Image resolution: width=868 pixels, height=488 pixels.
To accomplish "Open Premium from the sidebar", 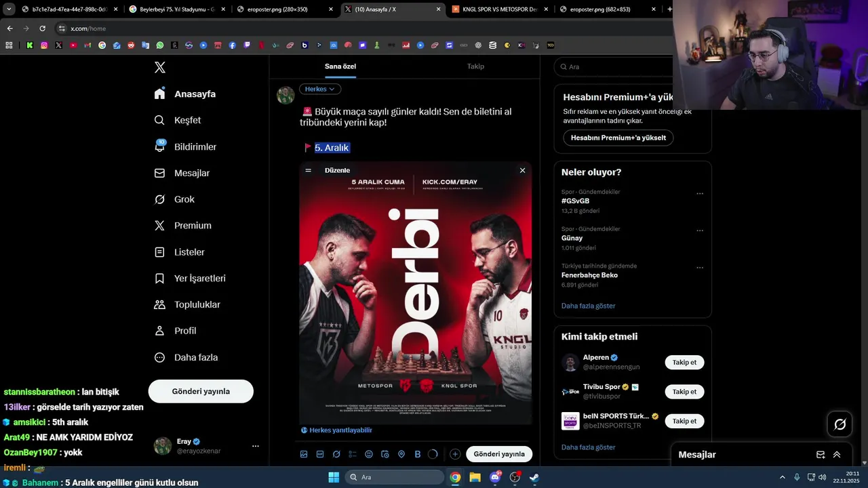I will click(182, 225).
